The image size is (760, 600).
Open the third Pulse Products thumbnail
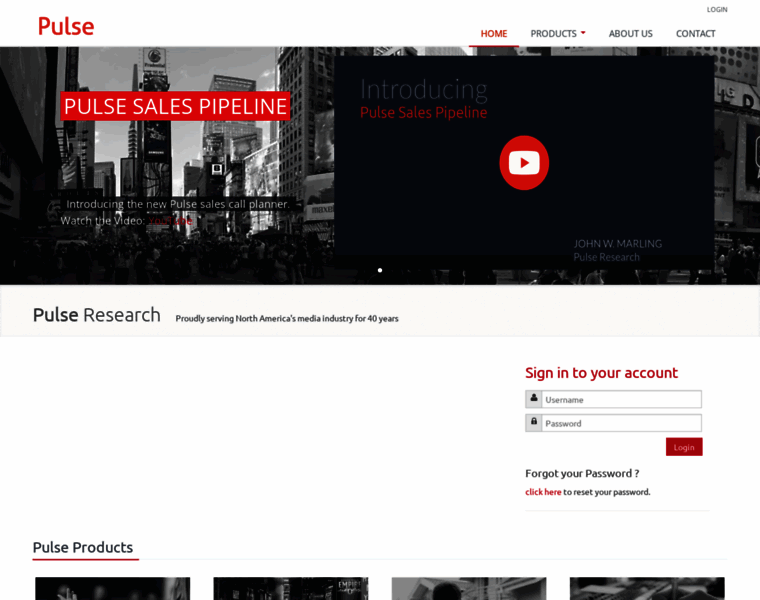(x=469, y=588)
